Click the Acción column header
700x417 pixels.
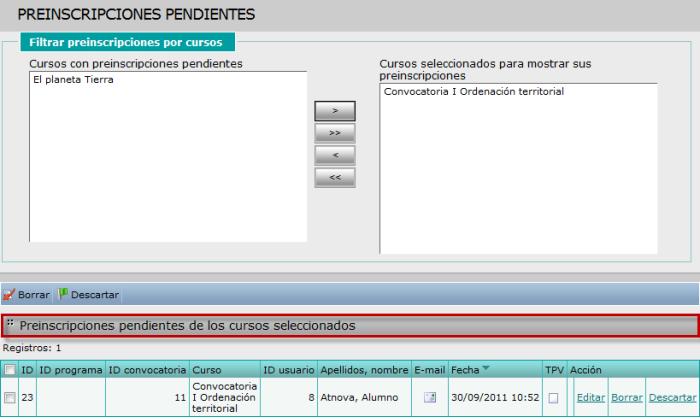click(586, 370)
